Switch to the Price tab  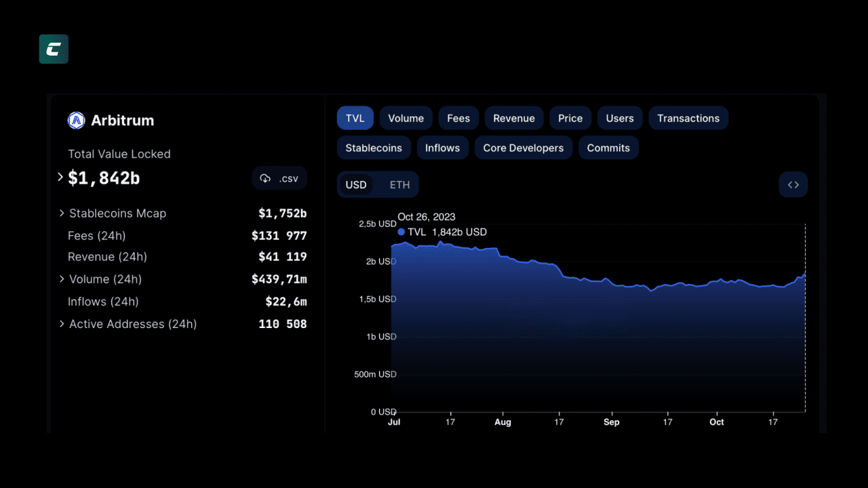pyautogui.click(x=570, y=118)
